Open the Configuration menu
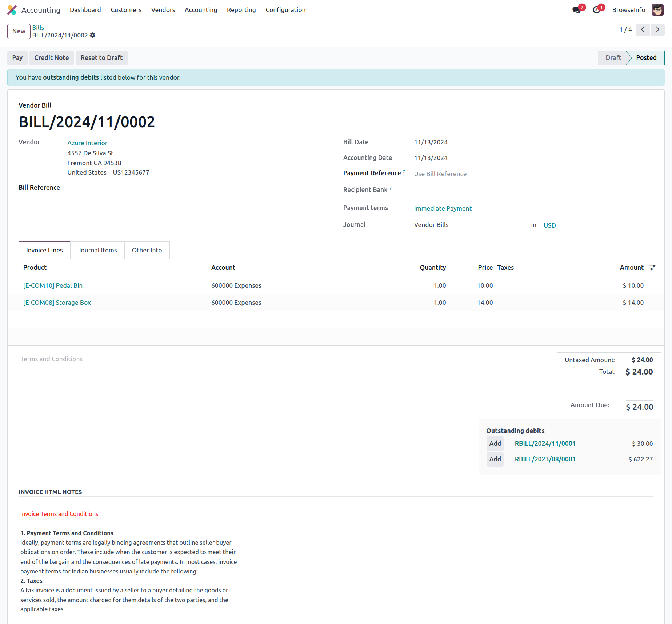Screen dimensions: 672x624 285,10
